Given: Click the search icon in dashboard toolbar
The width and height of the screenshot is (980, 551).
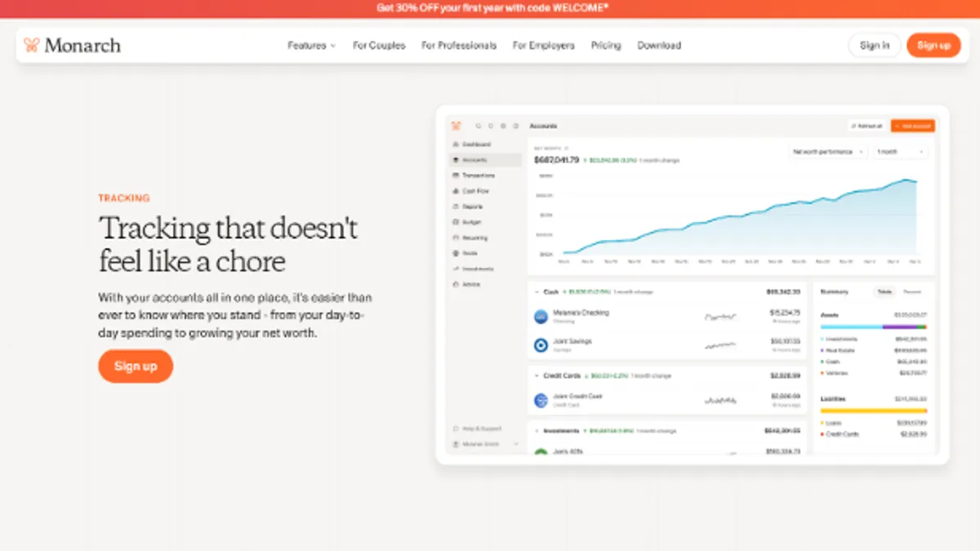Looking at the screenshot, I should pyautogui.click(x=479, y=126).
